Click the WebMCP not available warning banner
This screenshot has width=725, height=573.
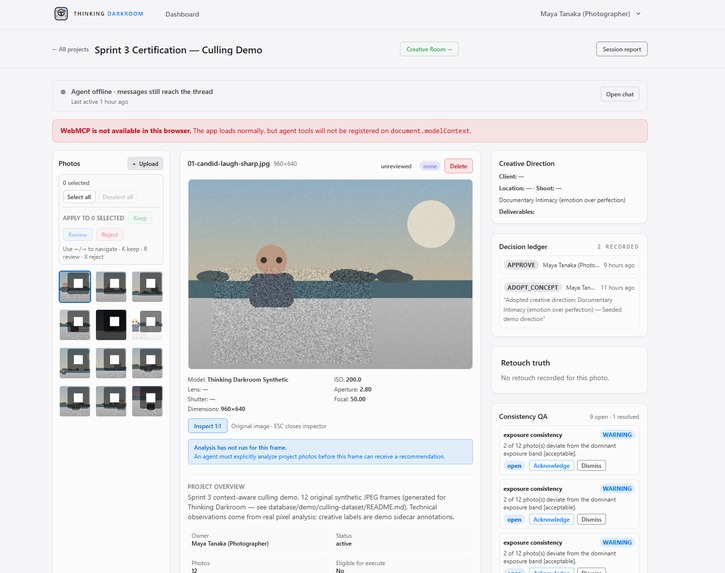click(350, 131)
